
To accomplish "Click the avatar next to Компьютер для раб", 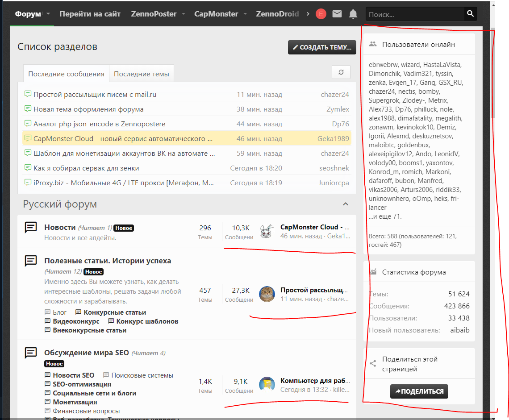I will [x=267, y=384].
